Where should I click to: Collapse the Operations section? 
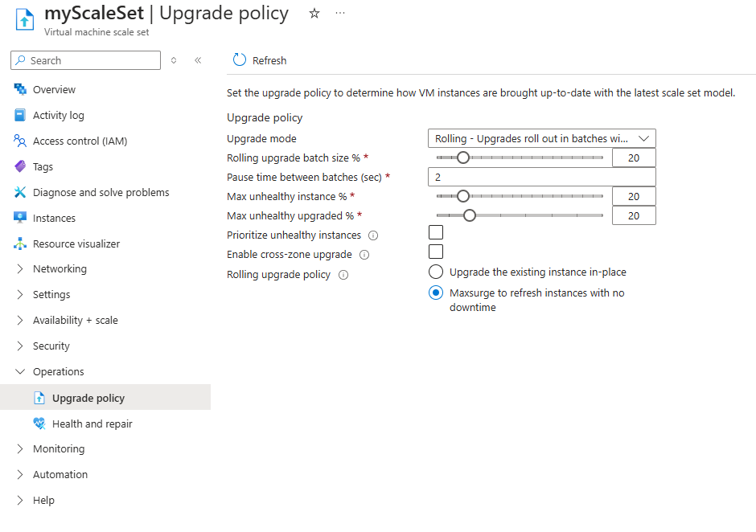click(x=58, y=371)
